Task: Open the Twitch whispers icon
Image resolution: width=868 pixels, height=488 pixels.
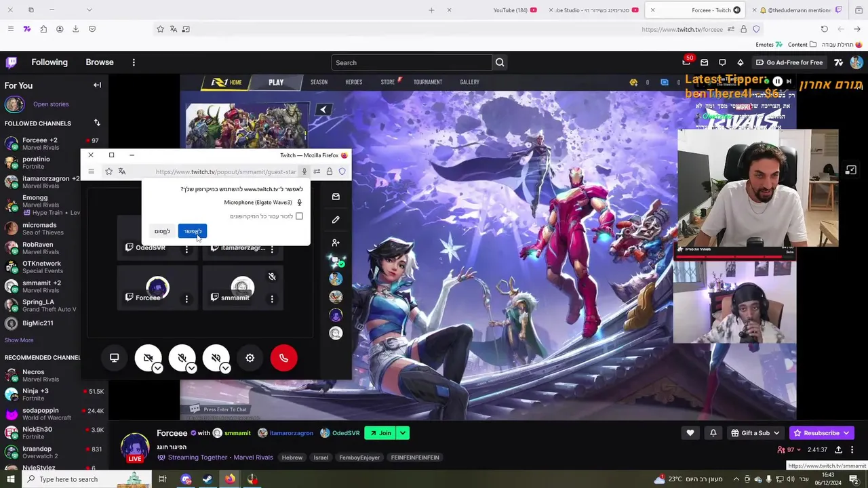Action: (x=722, y=62)
